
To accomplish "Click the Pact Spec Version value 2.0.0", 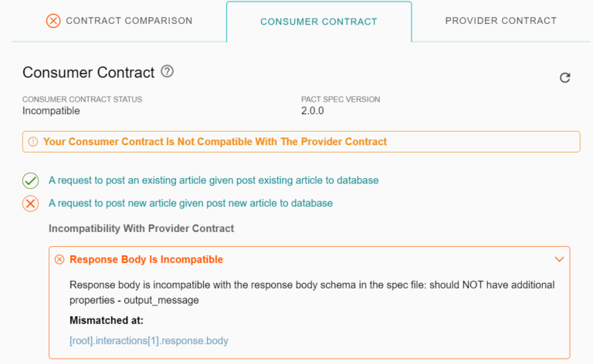I will (313, 110).
